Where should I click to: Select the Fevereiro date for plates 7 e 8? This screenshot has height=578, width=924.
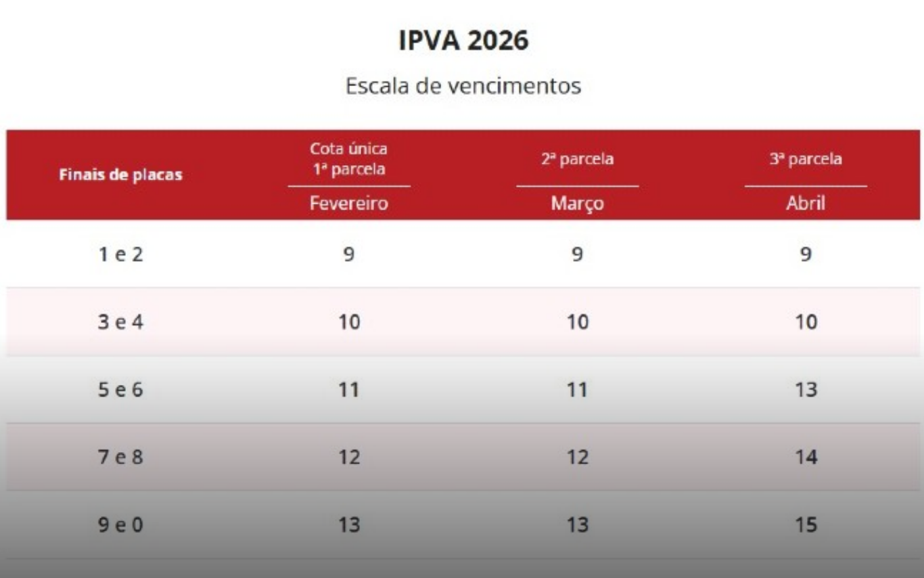click(x=348, y=458)
